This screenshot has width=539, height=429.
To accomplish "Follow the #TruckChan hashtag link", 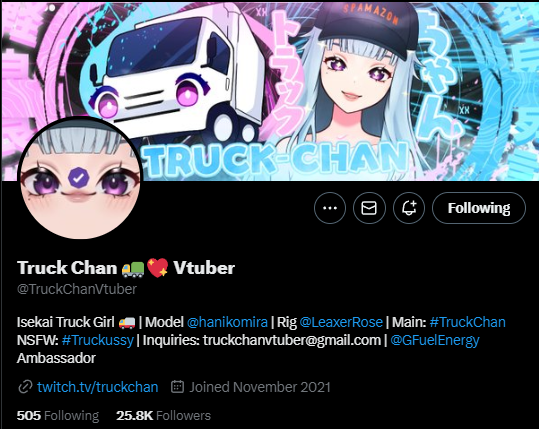I will coord(467,322).
